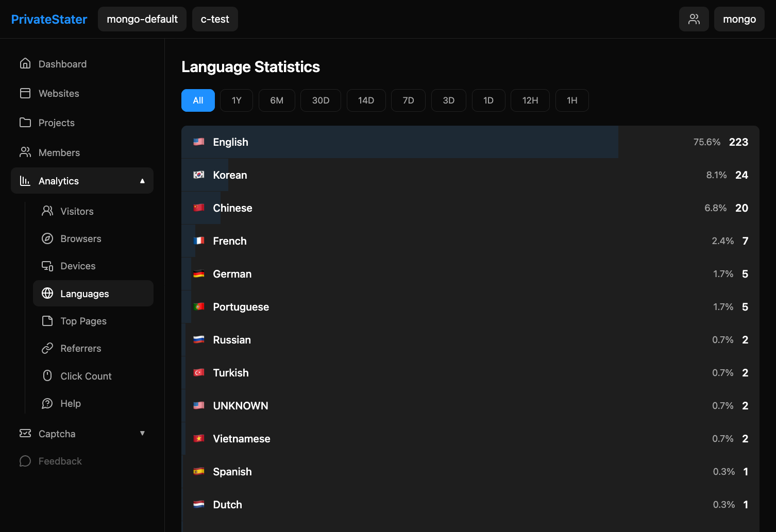Image resolution: width=776 pixels, height=532 pixels.
Task: Toggle the 7D time range
Action: coord(408,100)
